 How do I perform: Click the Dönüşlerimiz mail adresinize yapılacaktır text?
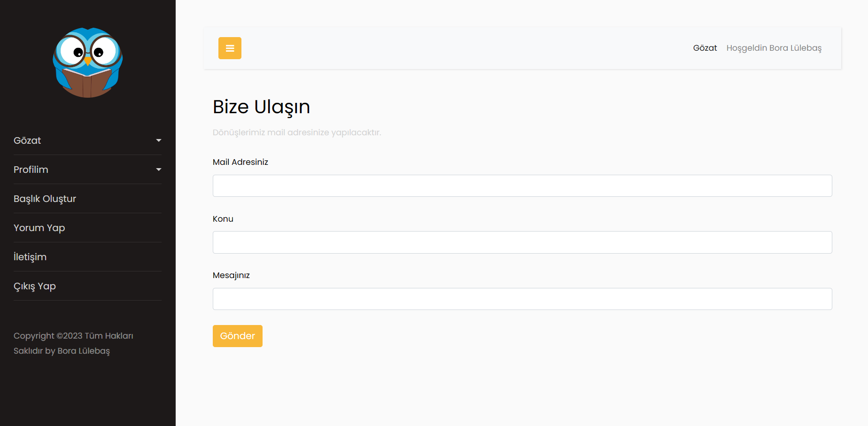click(x=297, y=132)
